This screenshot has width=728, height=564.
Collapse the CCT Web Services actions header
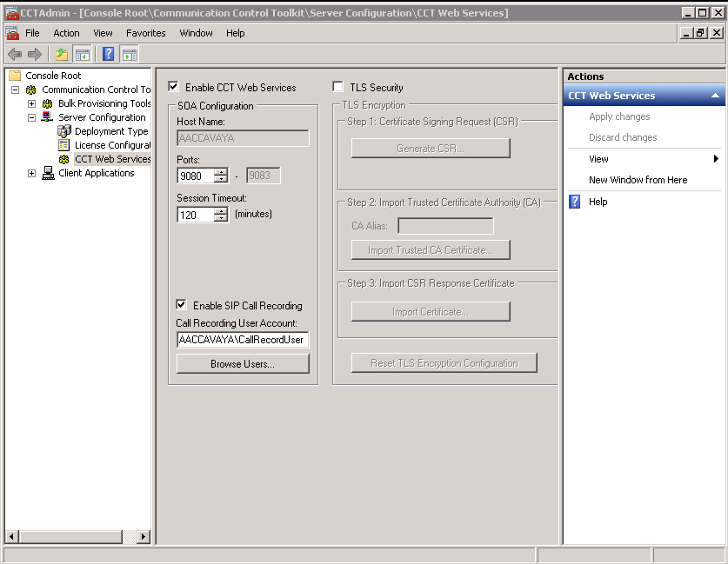716,96
